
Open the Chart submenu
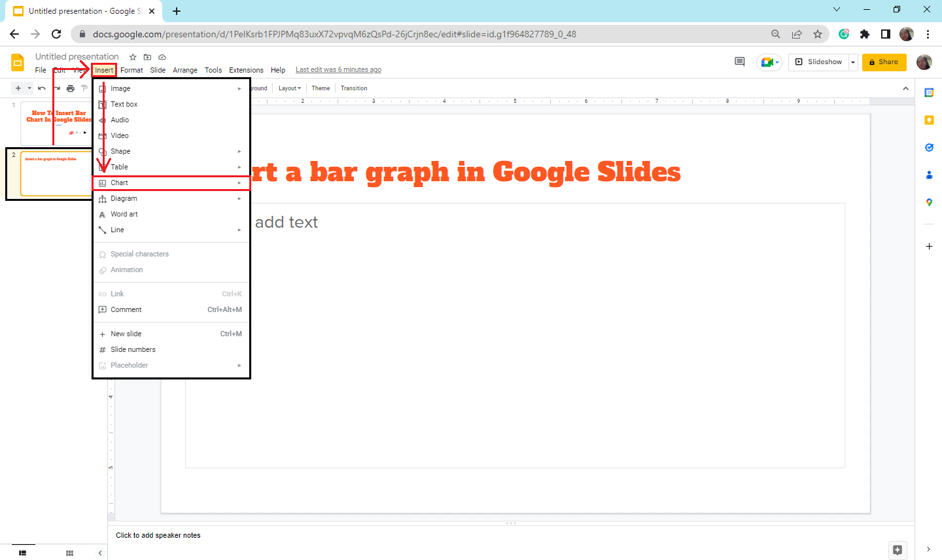171,183
